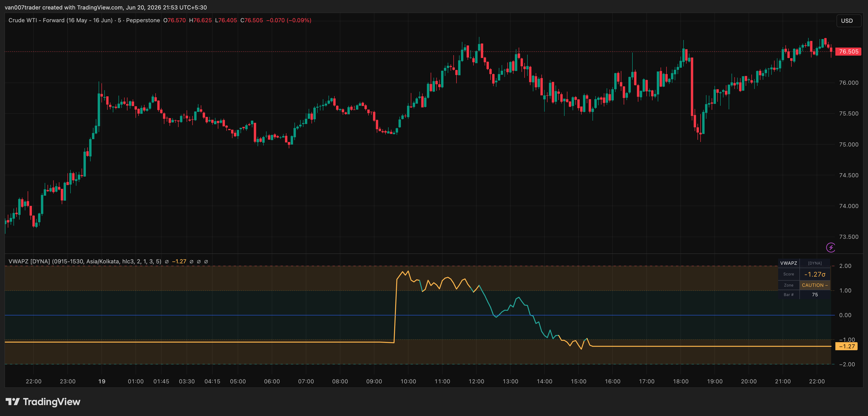
Task: Click the 09:00 time axis label
Action: [x=374, y=382]
